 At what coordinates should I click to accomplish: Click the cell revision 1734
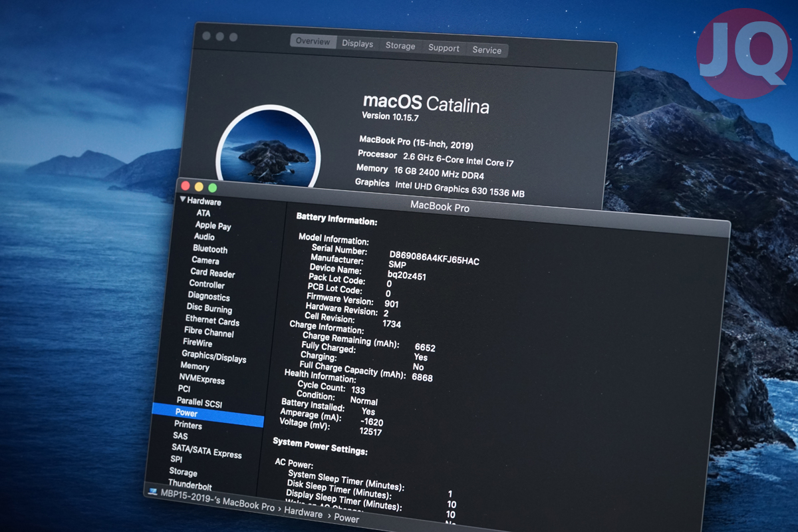click(x=392, y=324)
